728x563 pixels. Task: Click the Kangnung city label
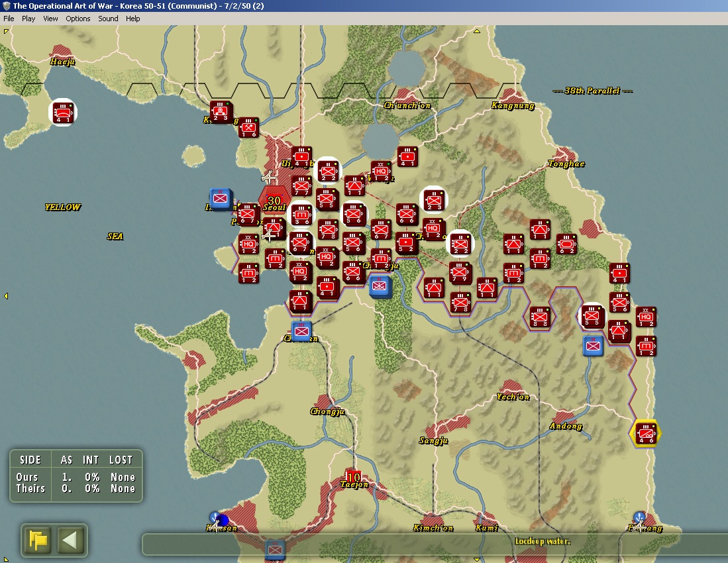513,106
